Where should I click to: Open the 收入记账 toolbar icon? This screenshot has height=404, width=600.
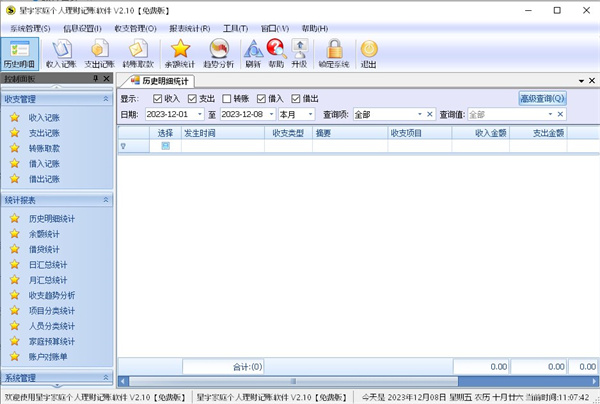[x=61, y=53]
